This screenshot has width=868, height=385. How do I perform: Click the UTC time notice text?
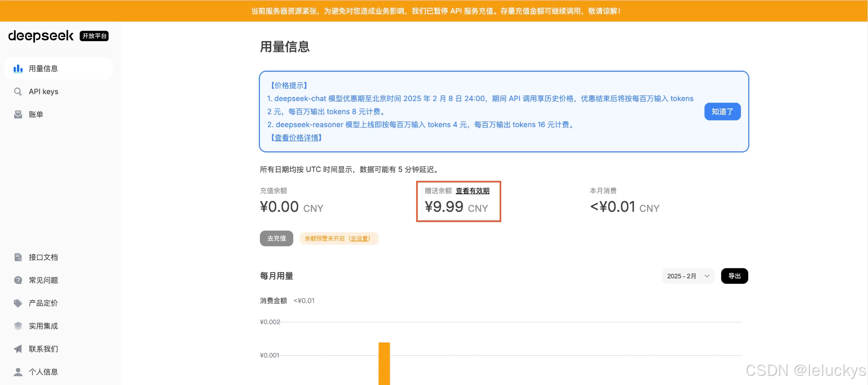click(x=350, y=170)
